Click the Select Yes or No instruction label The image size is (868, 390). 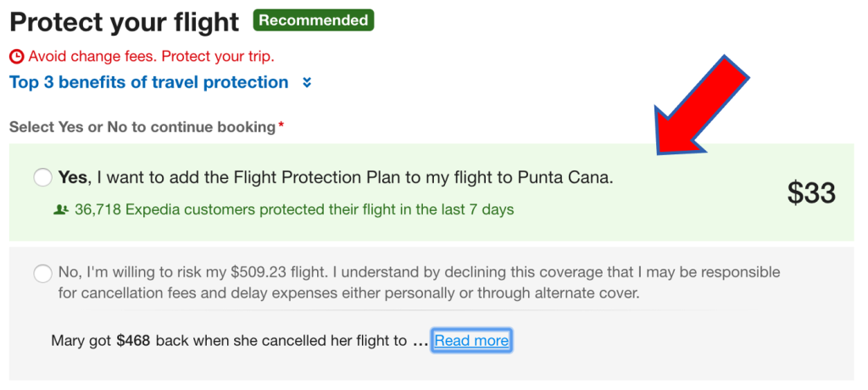(x=142, y=127)
